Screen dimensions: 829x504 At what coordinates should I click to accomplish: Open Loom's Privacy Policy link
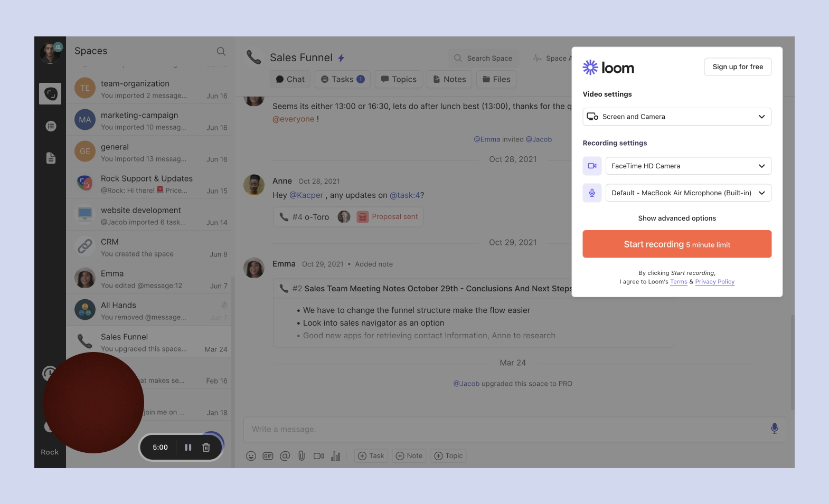click(x=714, y=282)
